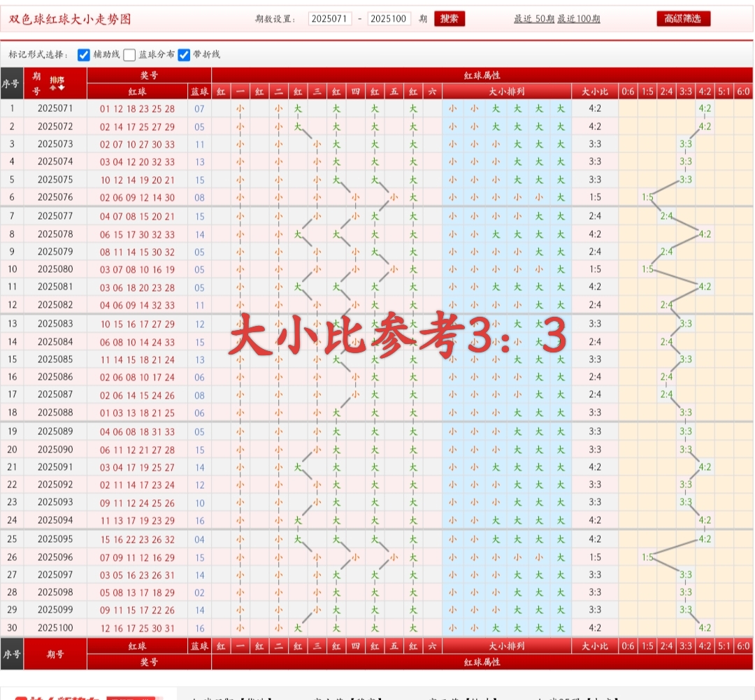Click the end period input showing 2025100

[x=390, y=19]
